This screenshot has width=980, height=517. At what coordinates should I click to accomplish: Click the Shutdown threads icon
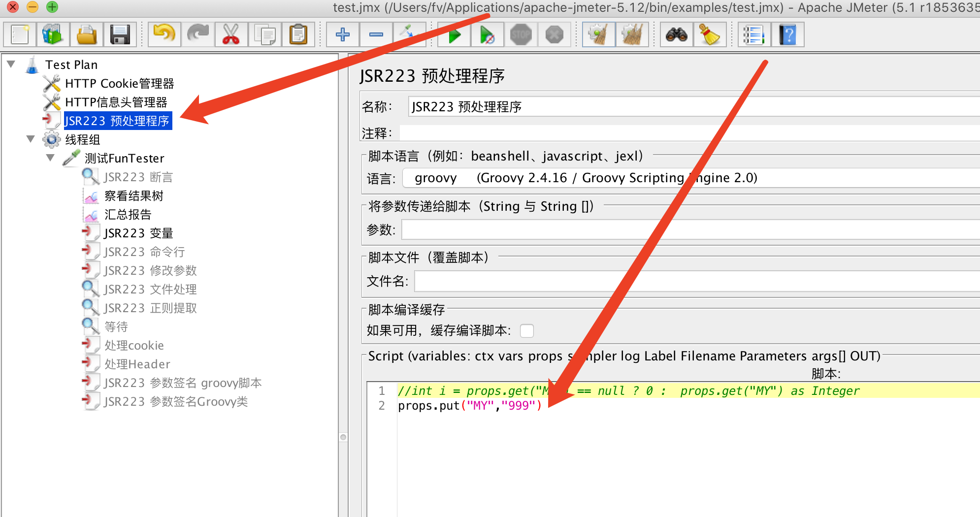(555, 35)
